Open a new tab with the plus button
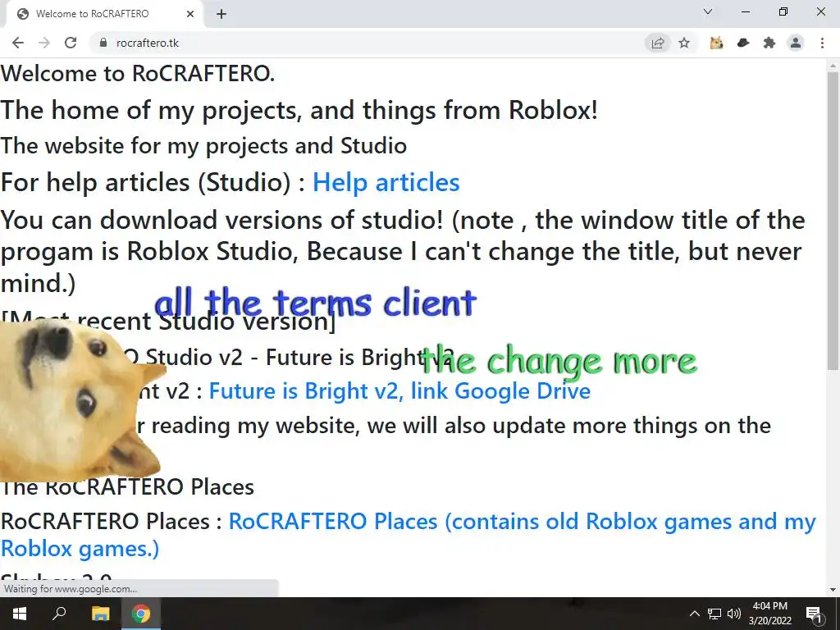Viewport: 840px width, 630px height. [x=221, y=14]
